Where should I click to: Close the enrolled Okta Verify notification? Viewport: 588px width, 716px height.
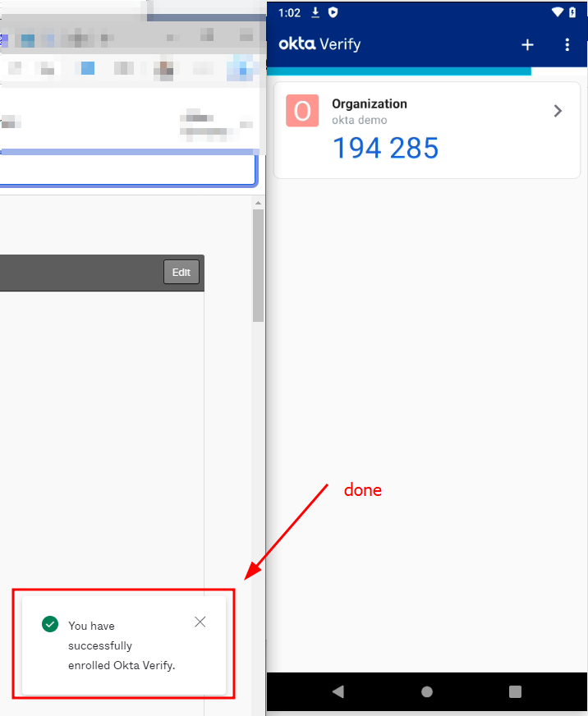coord(200,622)
